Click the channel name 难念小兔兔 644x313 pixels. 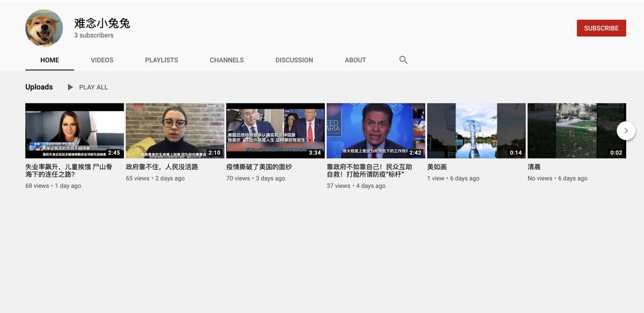click(x=102, y=23)
